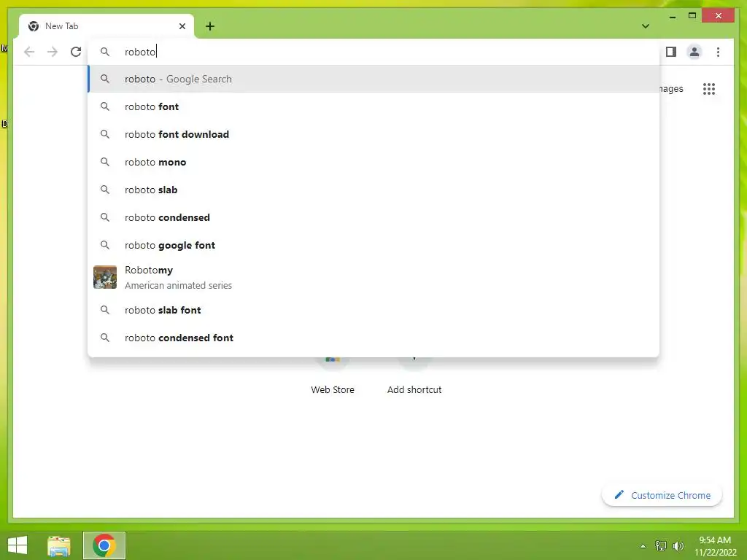Click the browser back arrow

tap(29, 52)
